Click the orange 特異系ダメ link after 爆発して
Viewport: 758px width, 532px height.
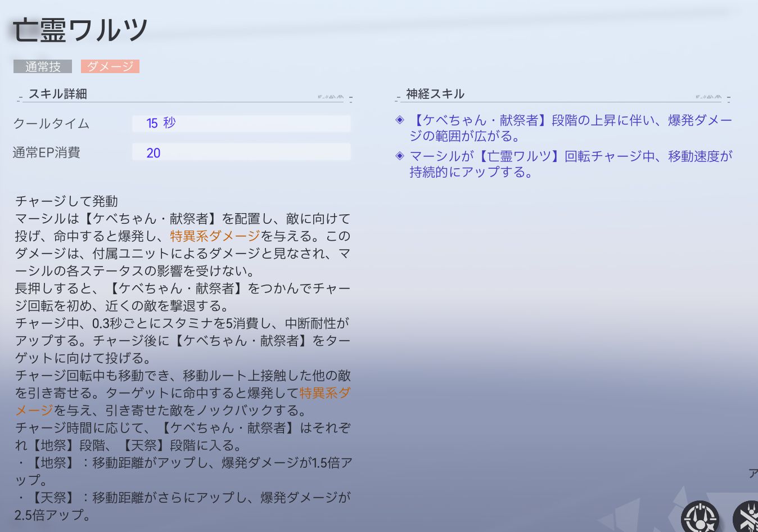click(324, 393)
